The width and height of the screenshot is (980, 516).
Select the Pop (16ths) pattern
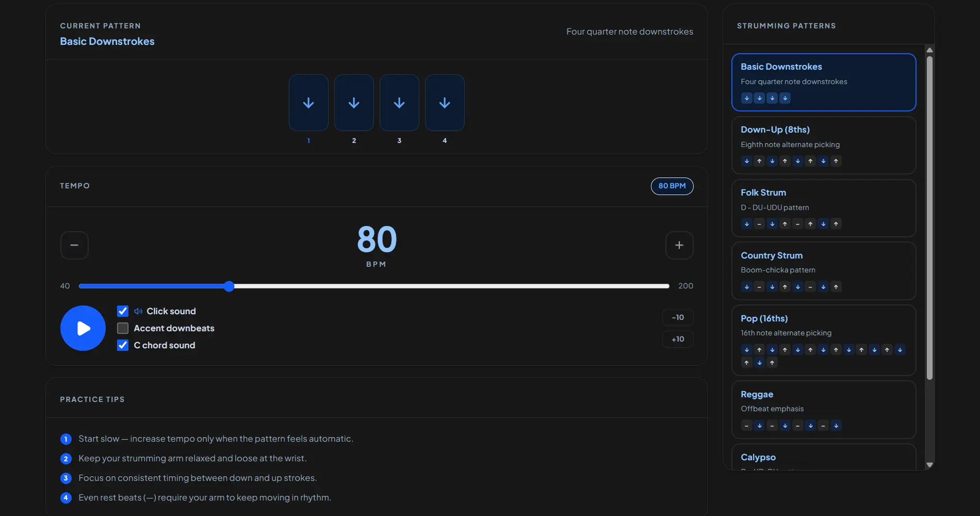coord(824,340)
